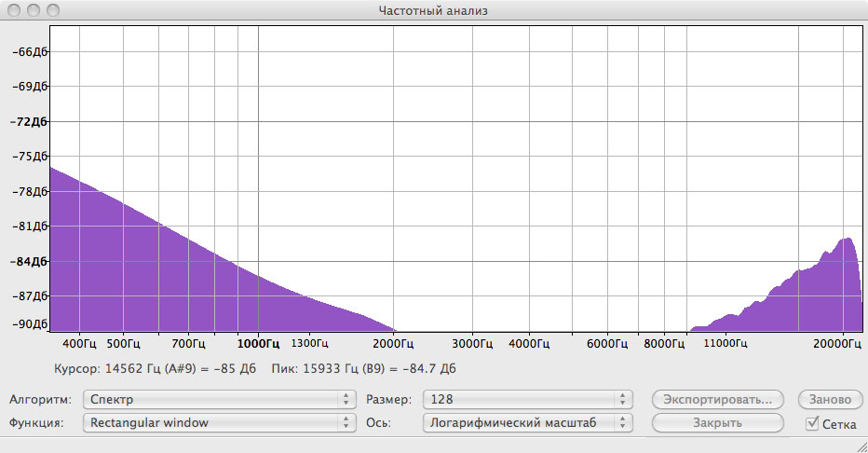Click the 20000Гц label on the frequency axis
Viewport: 868px width, 453px height.
(841, 342)
